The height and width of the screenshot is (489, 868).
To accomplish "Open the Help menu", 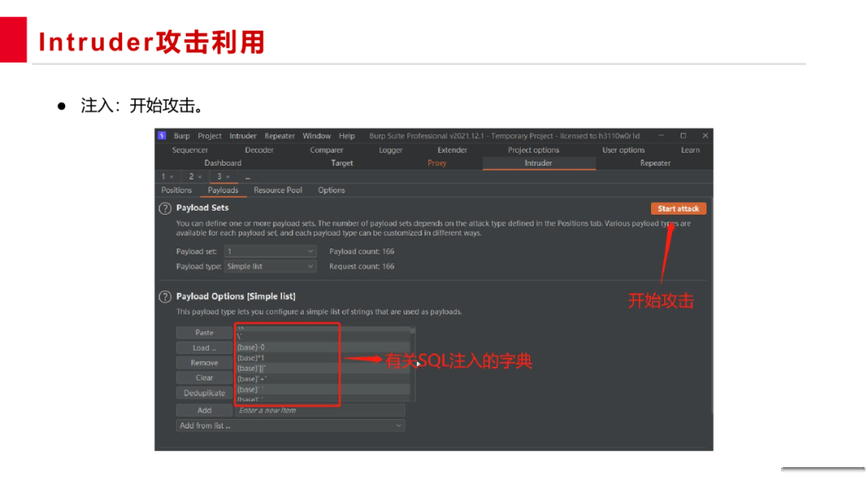I will (x=346, y=136).
